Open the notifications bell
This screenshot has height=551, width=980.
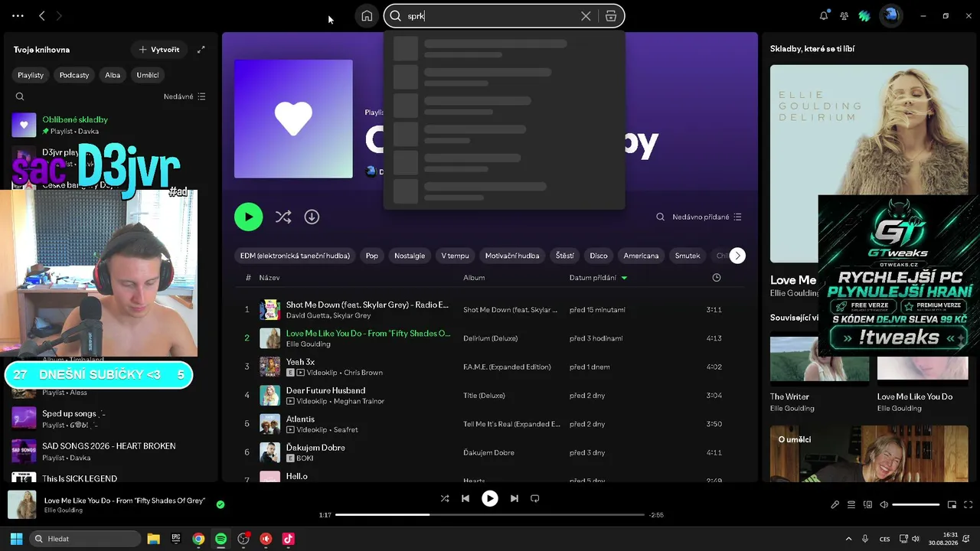824,15
